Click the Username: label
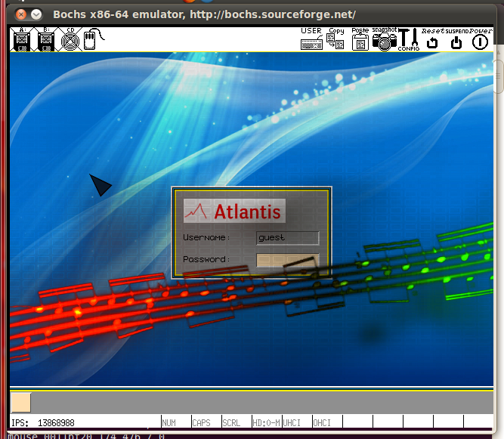Viewport: 504px width, 439px height. click(x=206, y=237)
